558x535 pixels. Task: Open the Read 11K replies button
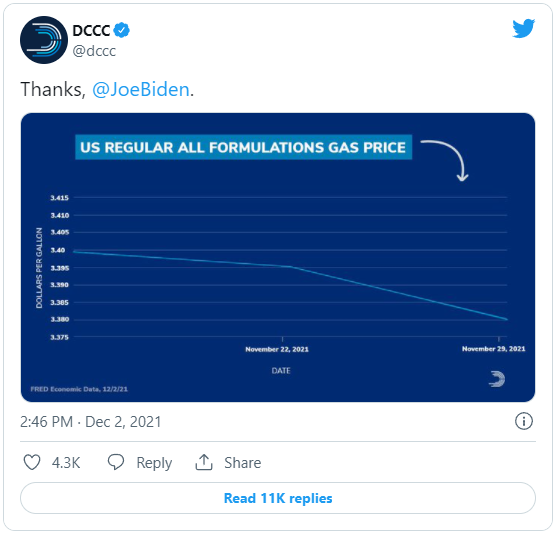pyautogui.click(x=278, y=498)
